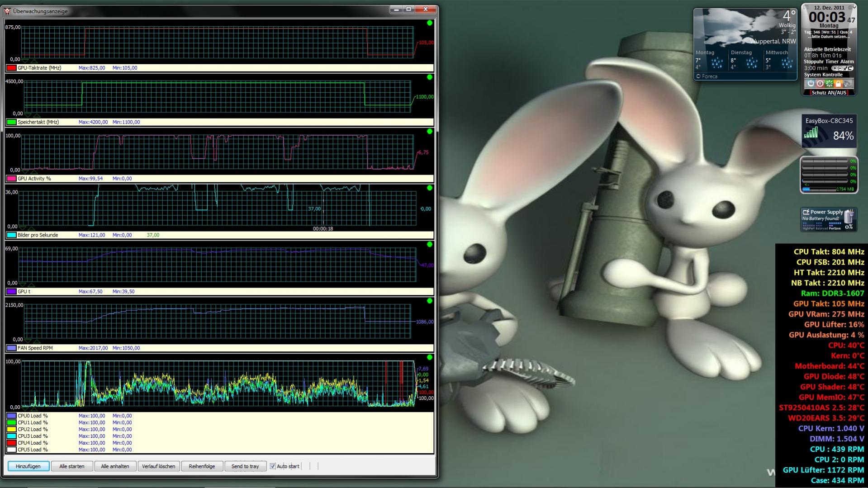Open the Reihenfolge dialog button
868x488 pixels.
point(202,466)
